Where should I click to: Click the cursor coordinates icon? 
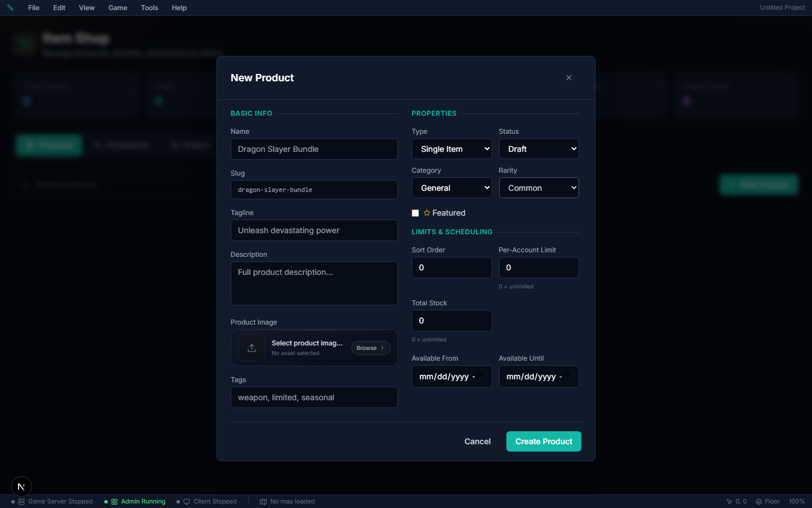(x=729, y=502)
